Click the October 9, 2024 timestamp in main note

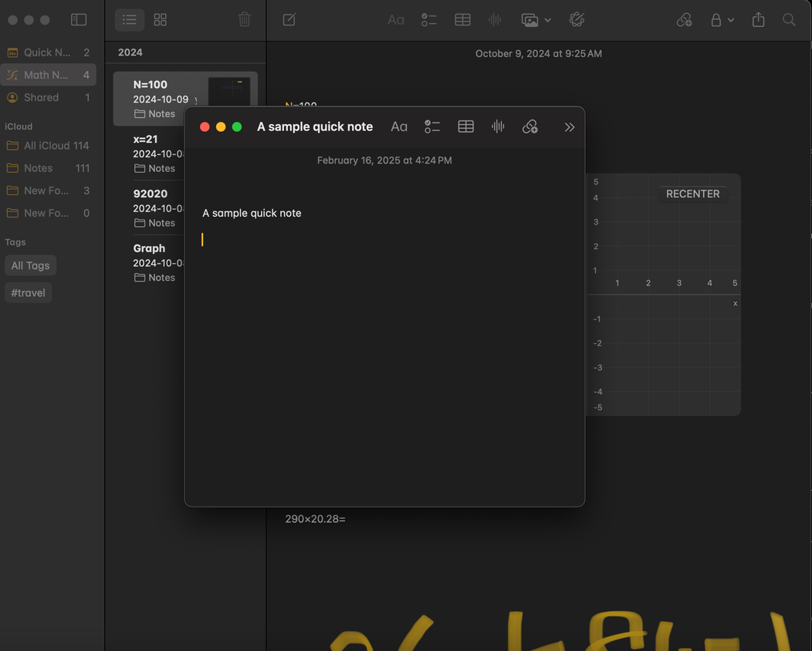tap(539, 54)
